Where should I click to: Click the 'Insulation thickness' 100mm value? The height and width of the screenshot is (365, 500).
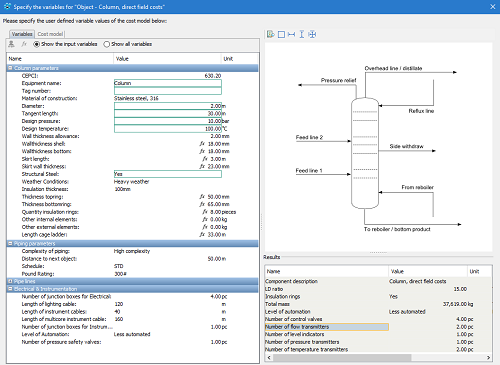click(x=122, y=189)
